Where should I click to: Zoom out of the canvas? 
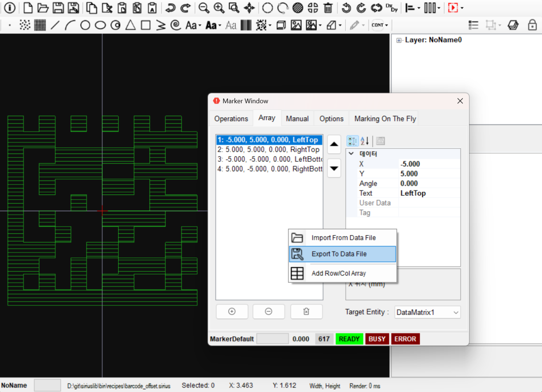point(204,8)
